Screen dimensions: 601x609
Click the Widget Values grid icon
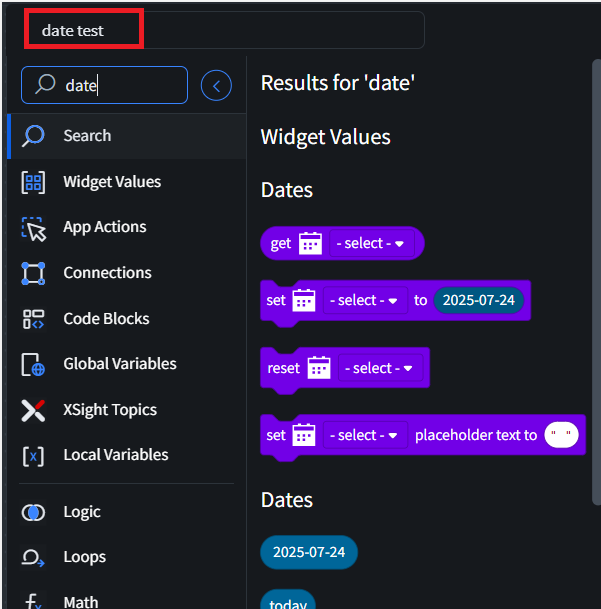tap(34, 182)
